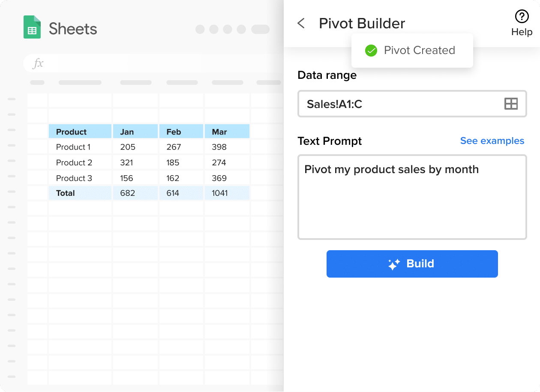Image resolution: width=540 pixels, height=392 pixels.
Task: Select the Feb column header cell
Action: [x=181, y=131]
